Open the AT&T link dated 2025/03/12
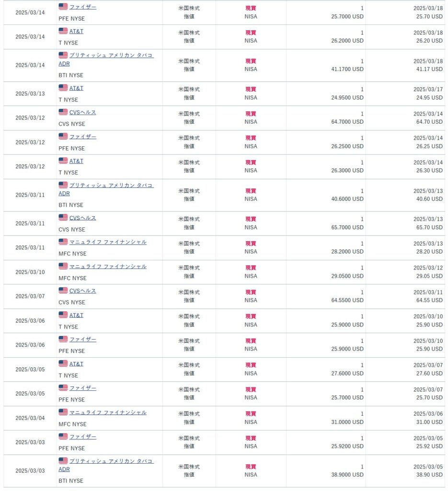The height and width of the screenshot is (491, 448). [76, 161]
